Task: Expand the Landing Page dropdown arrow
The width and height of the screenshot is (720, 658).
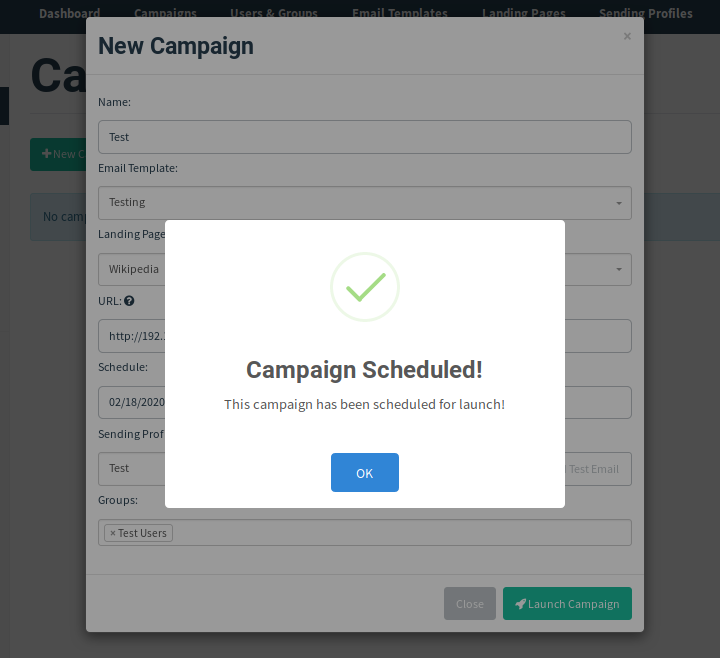Action: point(619,269)
